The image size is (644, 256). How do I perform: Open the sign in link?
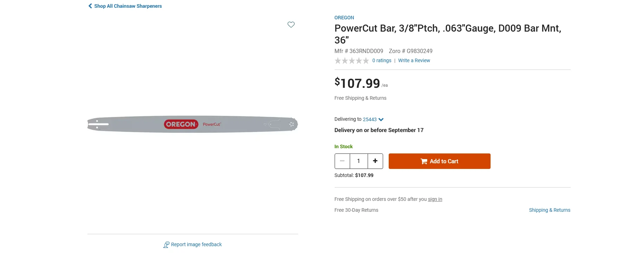pyautogui.click(x=435, y=199)
